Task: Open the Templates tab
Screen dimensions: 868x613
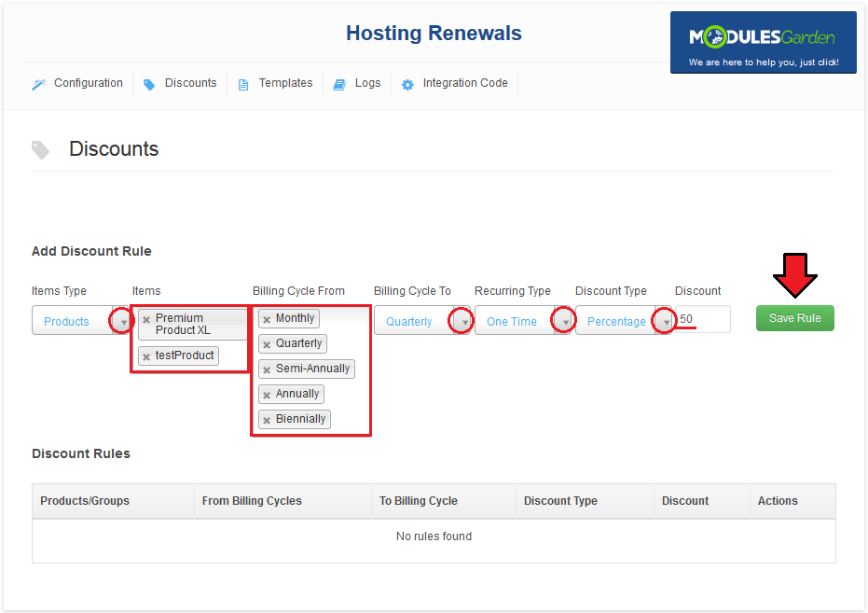Action: [275, 83]
